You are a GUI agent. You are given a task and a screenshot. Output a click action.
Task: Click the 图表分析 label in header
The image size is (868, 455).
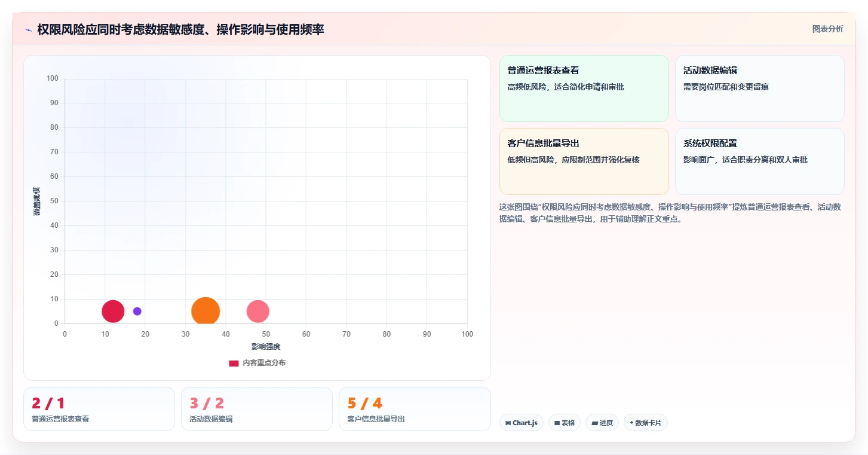[827, 29]
